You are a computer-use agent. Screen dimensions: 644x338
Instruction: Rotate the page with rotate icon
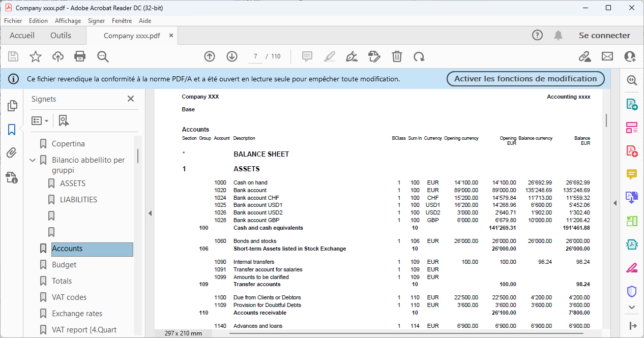pyautogui.click(x=419, y=56)
